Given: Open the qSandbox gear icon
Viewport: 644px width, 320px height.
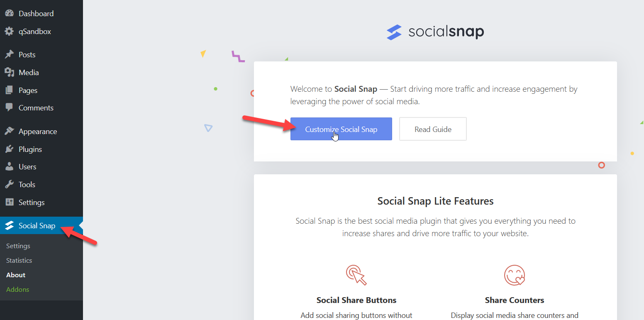Looking at the screenshot, I should click(x=9, y=31).
